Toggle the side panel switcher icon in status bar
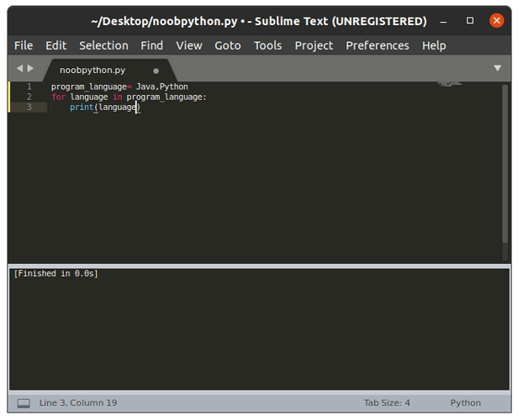Screen dimensions: 518x420 pyautogui.click(x=24, y=403)
